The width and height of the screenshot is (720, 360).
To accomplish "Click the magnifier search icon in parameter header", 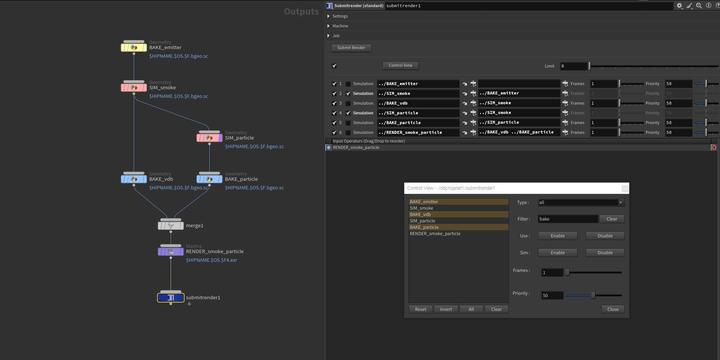I will coord(698,6).
